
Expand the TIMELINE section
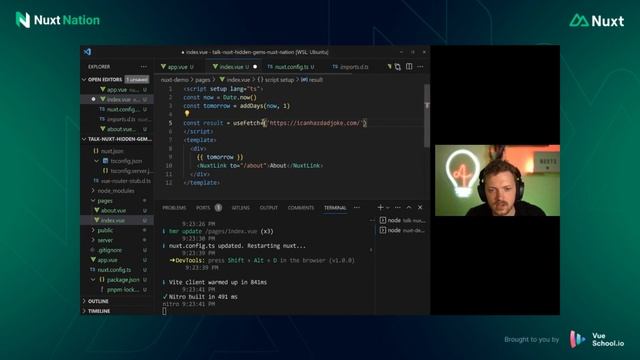84,311
